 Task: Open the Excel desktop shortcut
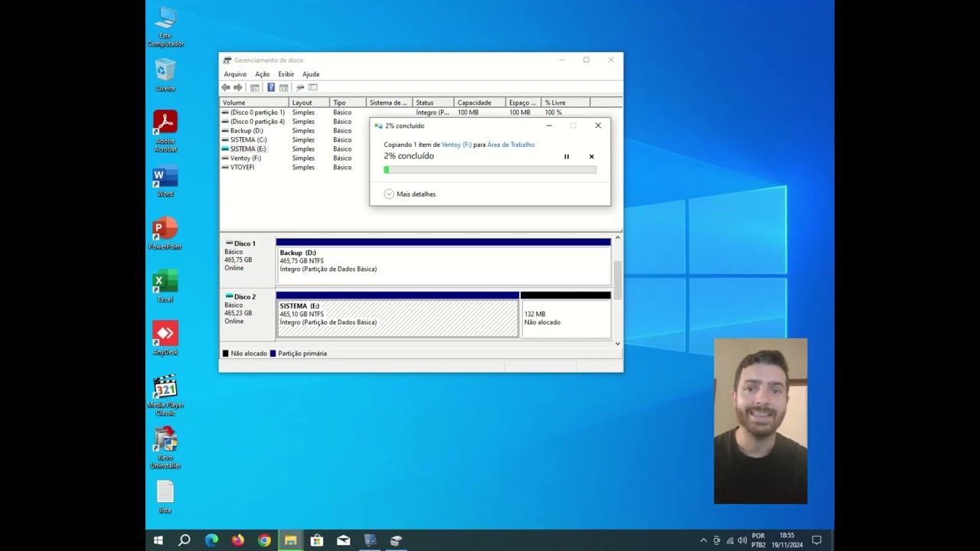[165, 286]
